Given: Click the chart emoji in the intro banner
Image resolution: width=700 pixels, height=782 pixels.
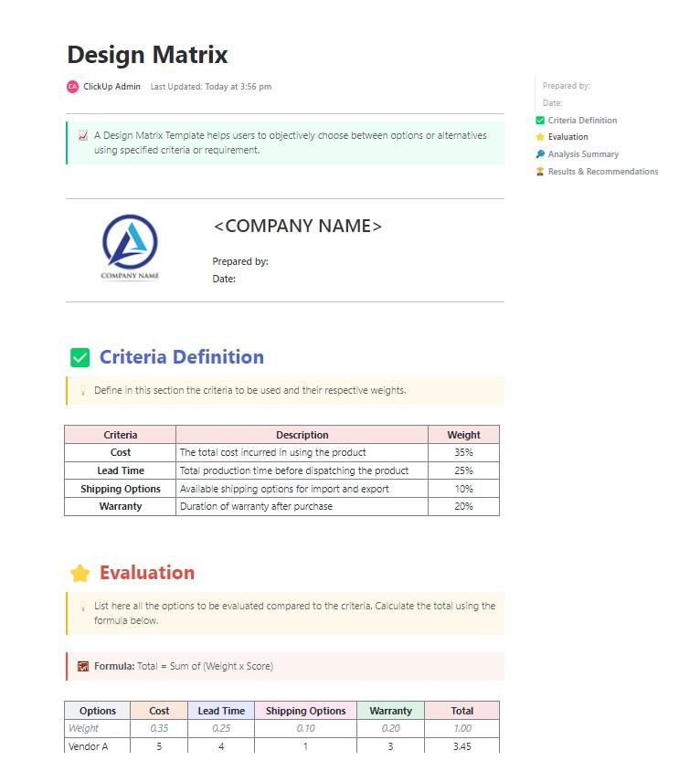Looking at the screenshot, I should click(83, 135).
